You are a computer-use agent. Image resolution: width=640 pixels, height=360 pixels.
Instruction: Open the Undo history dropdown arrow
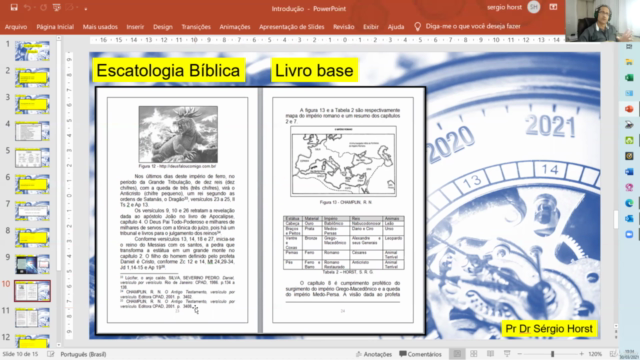[x=34, y=8]
